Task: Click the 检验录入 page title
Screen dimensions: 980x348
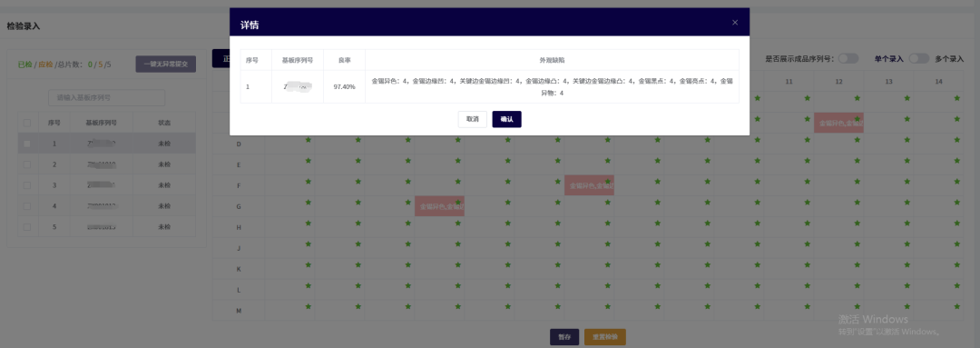Action: (x=23, y=26)
